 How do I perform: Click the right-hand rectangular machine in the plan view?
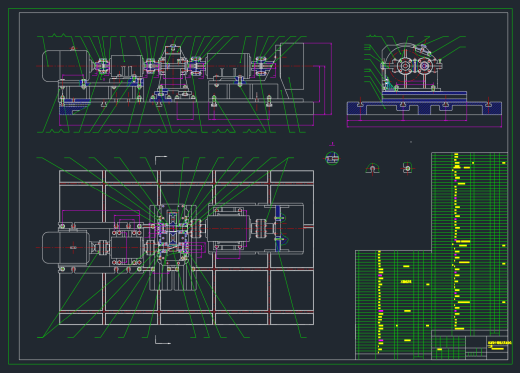click(x=228, y=229)
